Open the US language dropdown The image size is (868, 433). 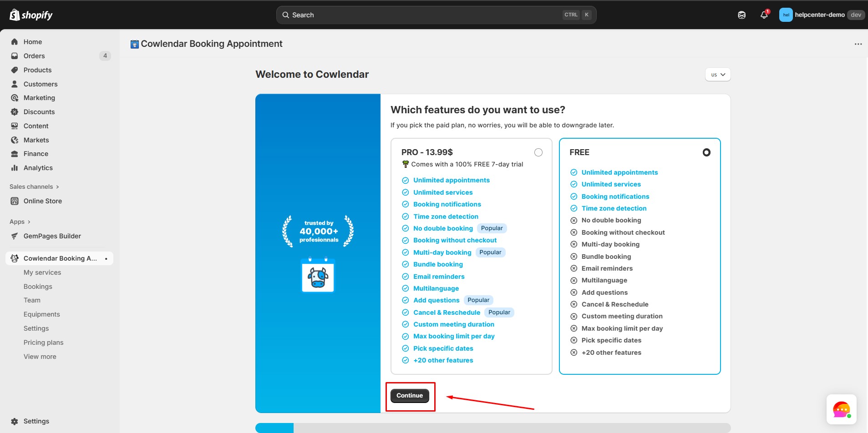click(718, 75)
